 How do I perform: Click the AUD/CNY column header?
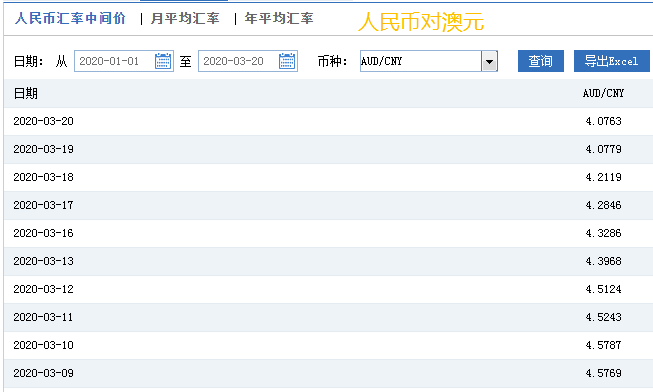point(603,93)
